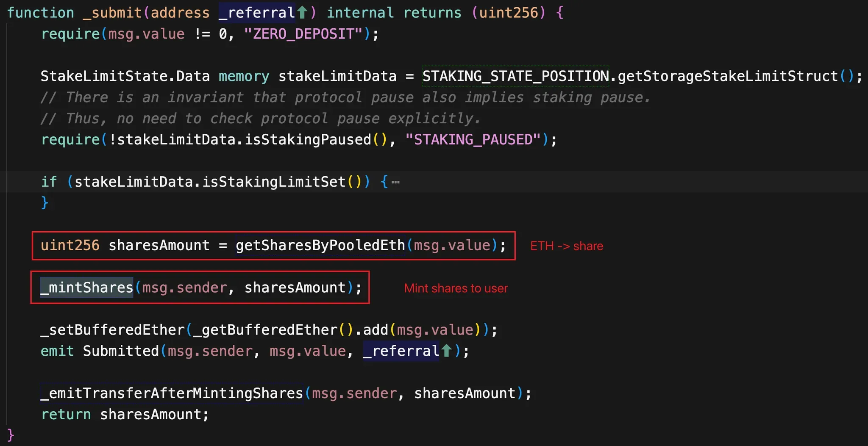Image resolution: width=868 pixels, height=446 pixels.
Task: Click require on the ZERO_DEPOSIT line
Action: pyautogui.click(x=70, y=34)
